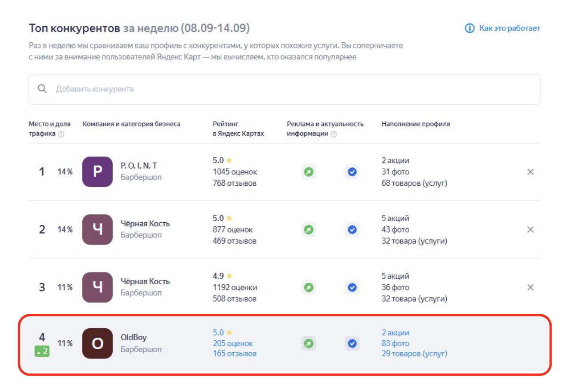Click the 'Наполнение профиля' column header

click(415, 124)
